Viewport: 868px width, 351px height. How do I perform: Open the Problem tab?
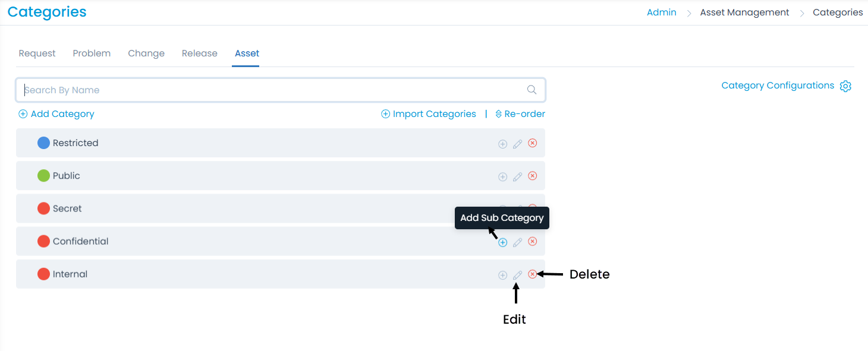92,53
